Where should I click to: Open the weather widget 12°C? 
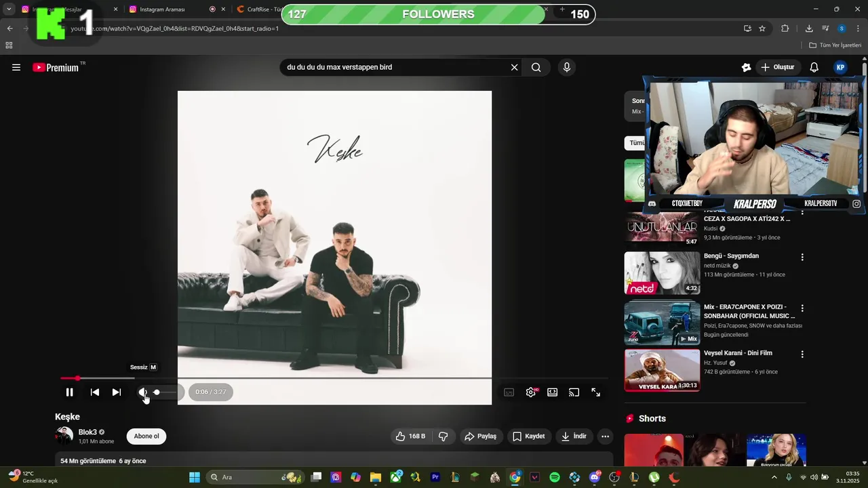tap(33, 477)
